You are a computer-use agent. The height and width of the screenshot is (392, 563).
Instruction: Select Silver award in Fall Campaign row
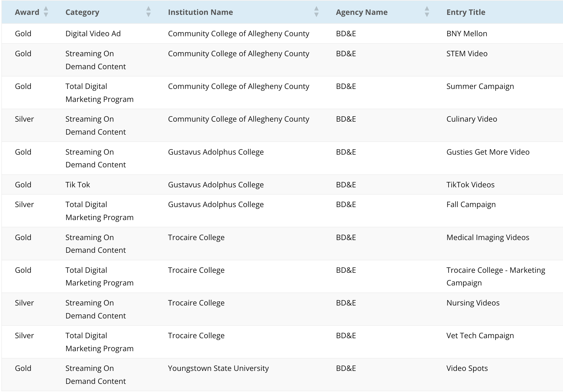click(x=24, y=204)
